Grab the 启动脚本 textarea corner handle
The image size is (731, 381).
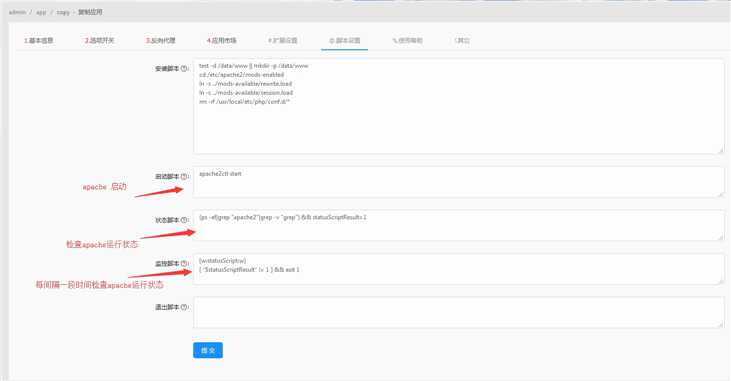(x=721, y=194)
